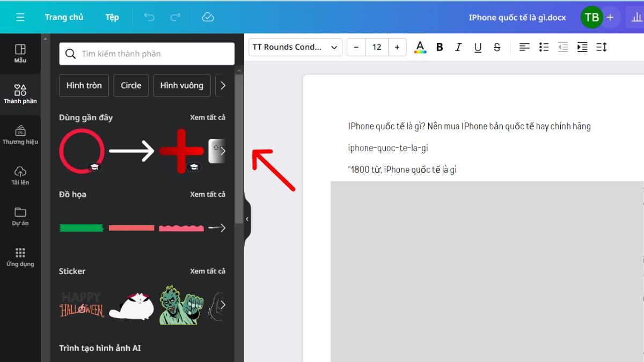Viewport: 644px width, 362px height.
Task: Open the font family dropdown
Action: pos(295,47)
